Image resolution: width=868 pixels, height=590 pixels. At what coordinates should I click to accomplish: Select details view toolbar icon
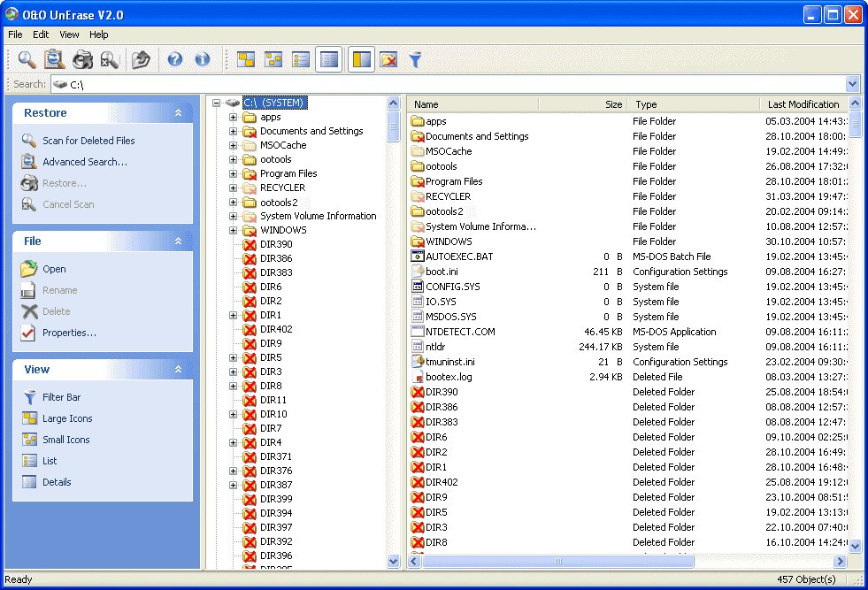point(329,59)
